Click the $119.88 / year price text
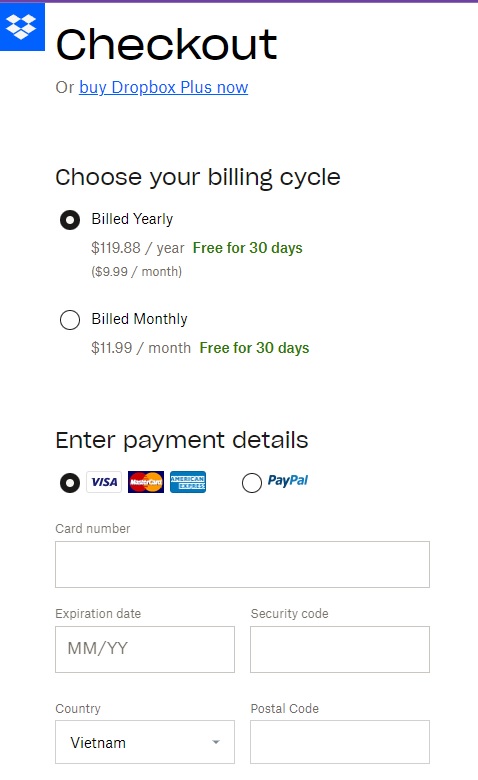Screen dimensions: 478x780 137,248
